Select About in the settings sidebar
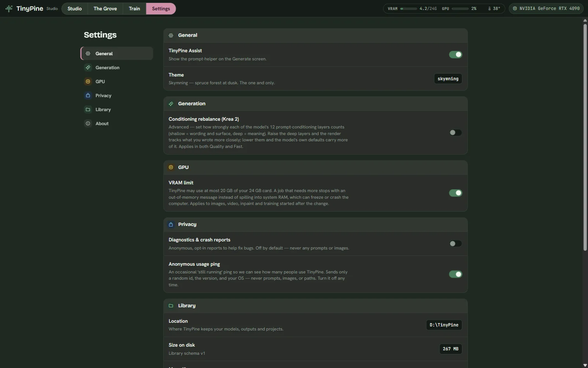 (117, 123)
